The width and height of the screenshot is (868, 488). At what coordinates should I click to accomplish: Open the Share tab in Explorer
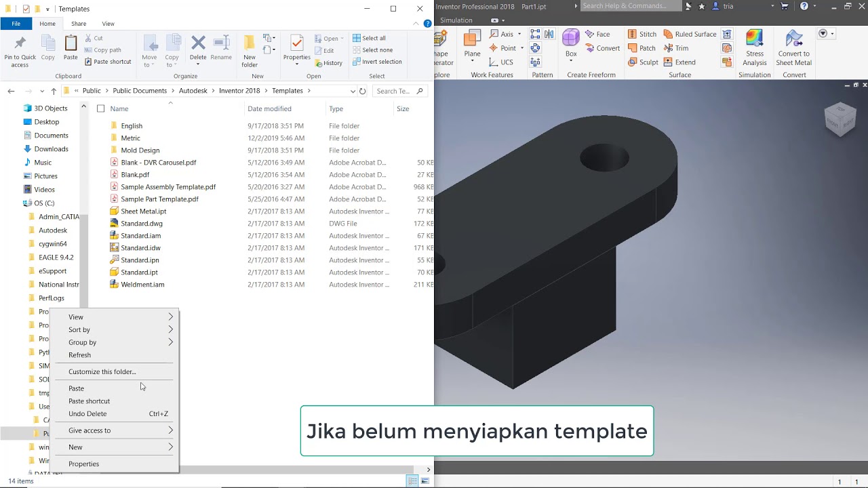point(79,24)
